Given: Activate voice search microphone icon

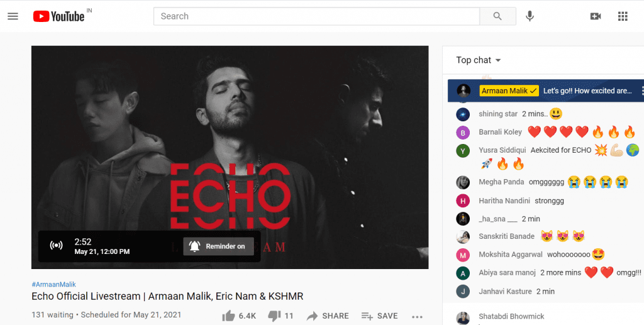Looking at the screenshot, I should [x=530, y=16].
